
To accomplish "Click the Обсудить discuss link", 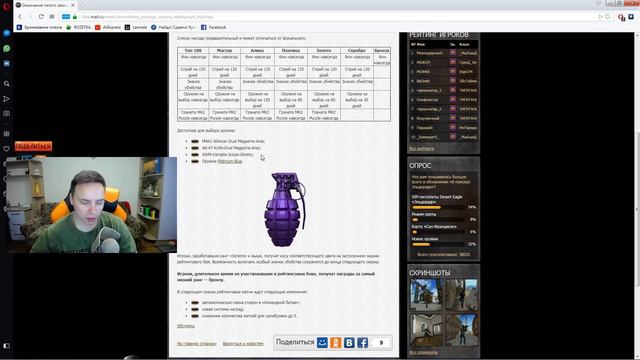I will pos(185,326).
